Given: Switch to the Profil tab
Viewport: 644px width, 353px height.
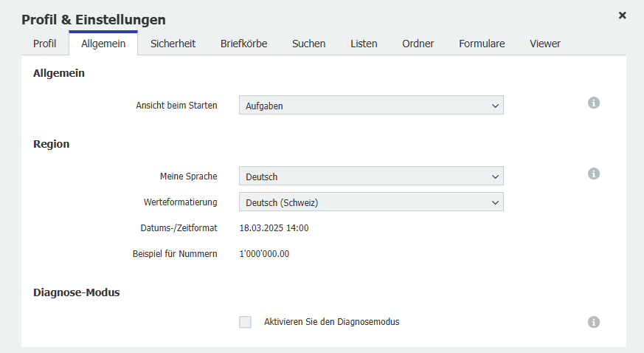Looking at the screenshot, I should pos(44,44).
